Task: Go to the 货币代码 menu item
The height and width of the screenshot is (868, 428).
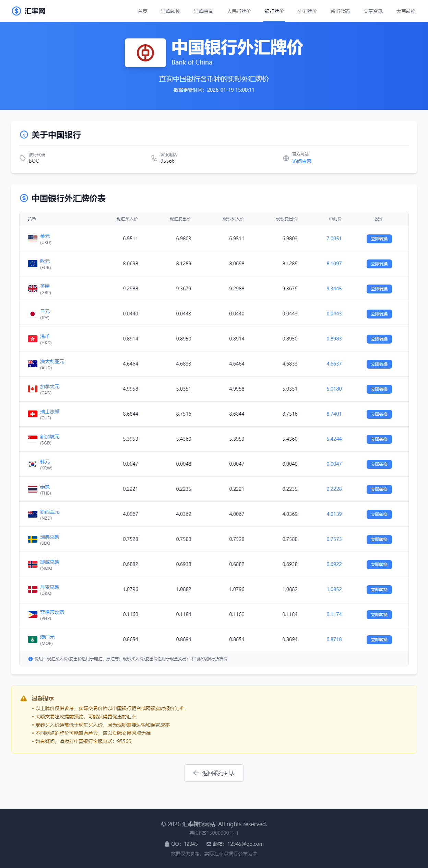Action: coord(340,11)
